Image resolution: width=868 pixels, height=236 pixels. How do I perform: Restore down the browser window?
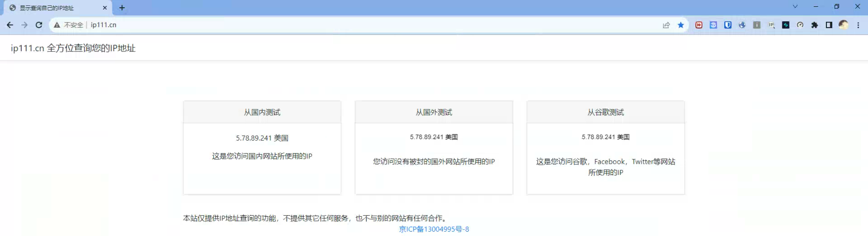[x=837, y=6]
